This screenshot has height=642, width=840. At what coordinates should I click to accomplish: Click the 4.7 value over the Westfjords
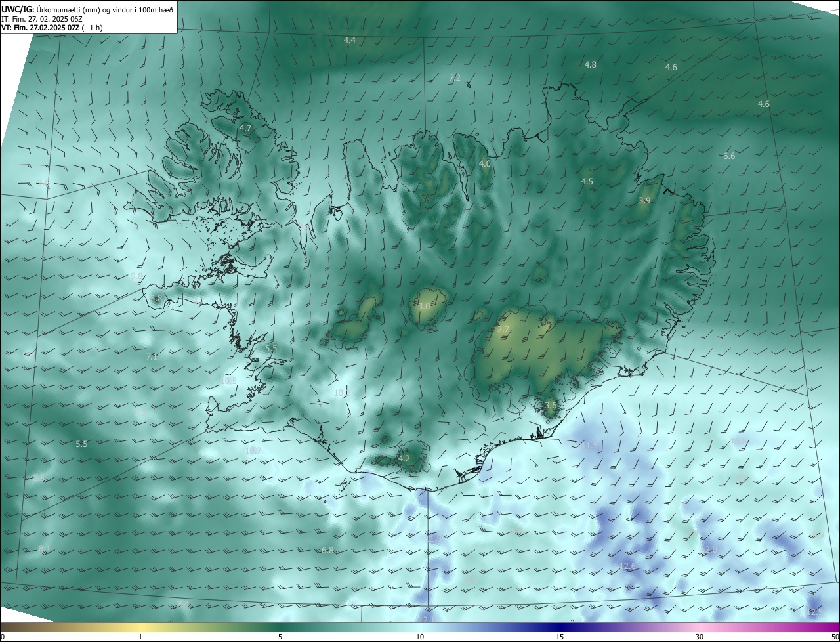(x=245, y=129)
